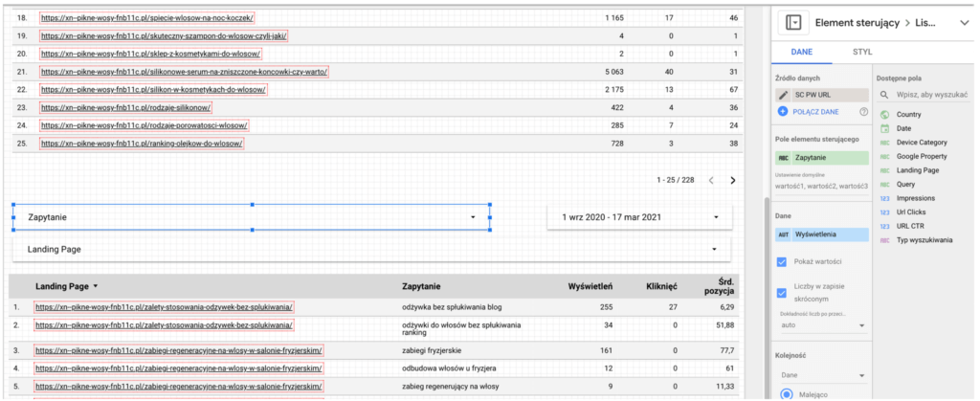Click the control element type icon
980x401 pixels.
pyautogui.click(x=792, y=22)
